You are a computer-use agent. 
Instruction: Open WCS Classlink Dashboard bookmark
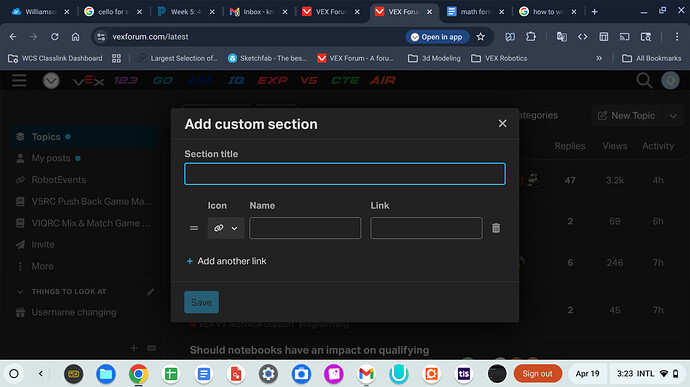pos(55,58)
